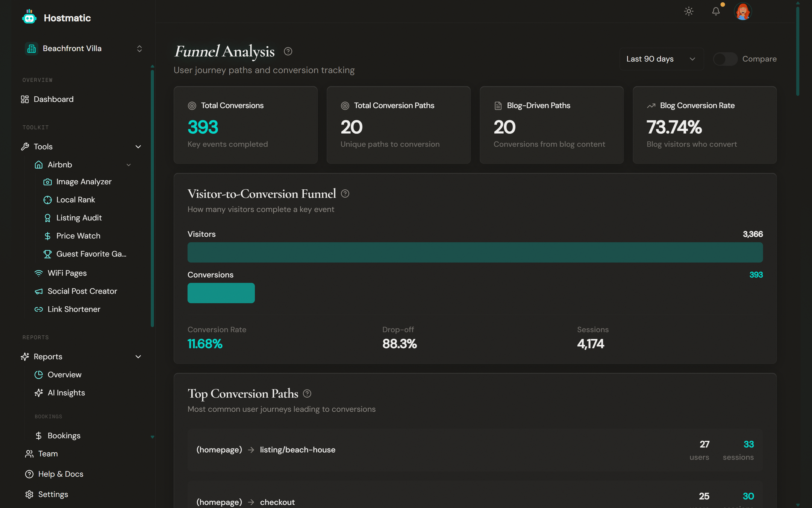Click the Hostmatic robot logo icon
Image resolution: width=812 pixels, height=508 pixels.
29,17
